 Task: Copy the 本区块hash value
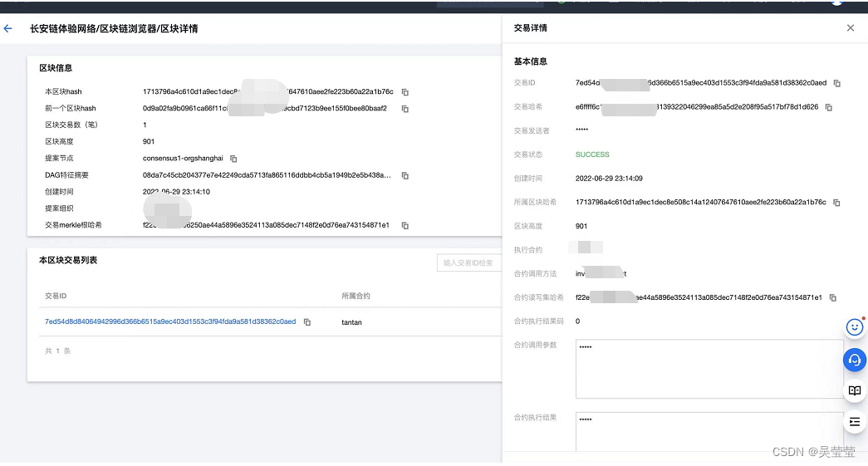[x=405, y=92]
